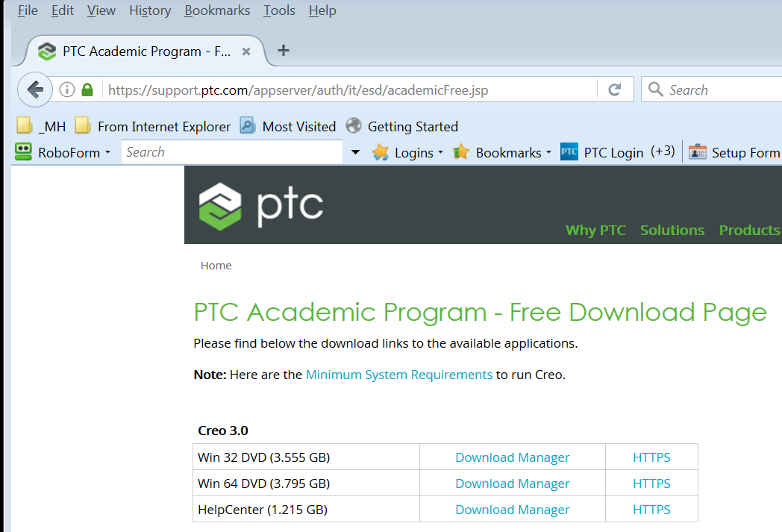
Task: Open the Bookmarks menu in menu bar
Action: tap(217, 10)
